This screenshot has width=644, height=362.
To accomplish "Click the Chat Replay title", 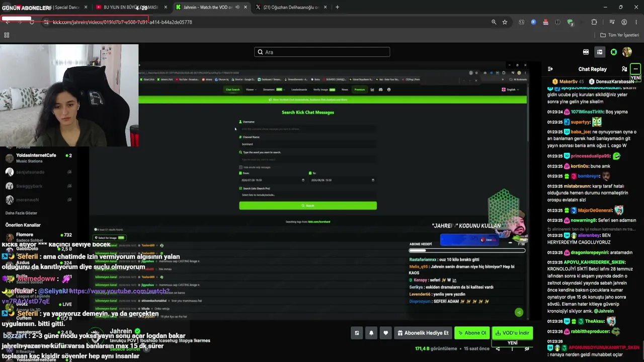I will click(592, 69).
